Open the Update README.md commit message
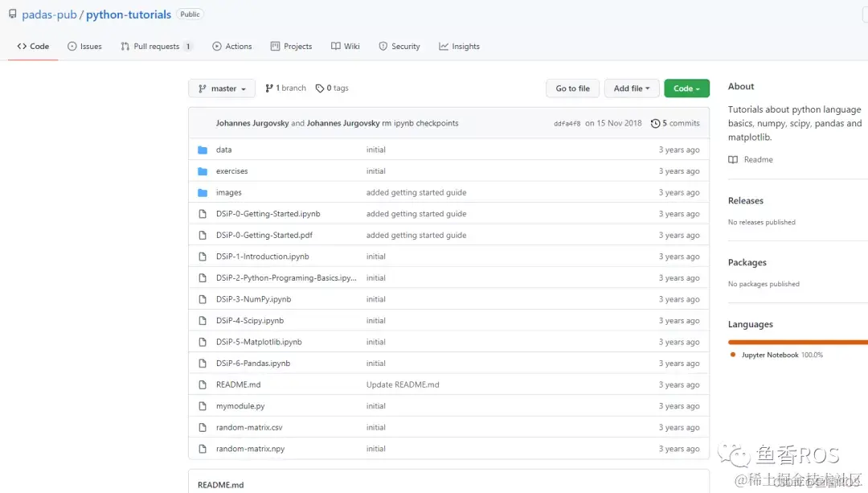 tap(403, 385)
